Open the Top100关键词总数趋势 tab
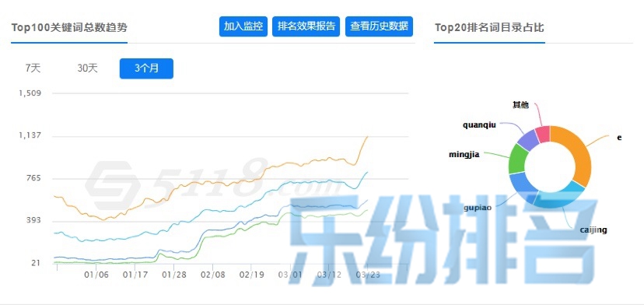 (x=69, y=28)
